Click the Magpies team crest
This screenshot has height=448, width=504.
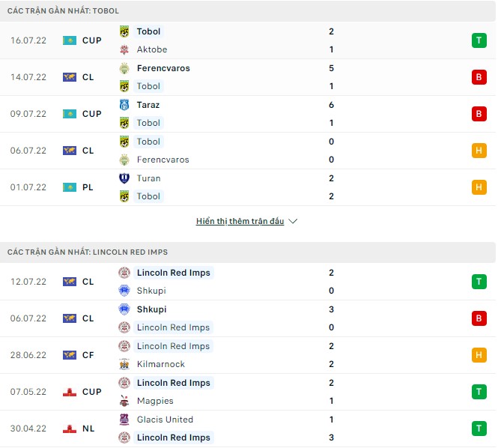point(124,401)
